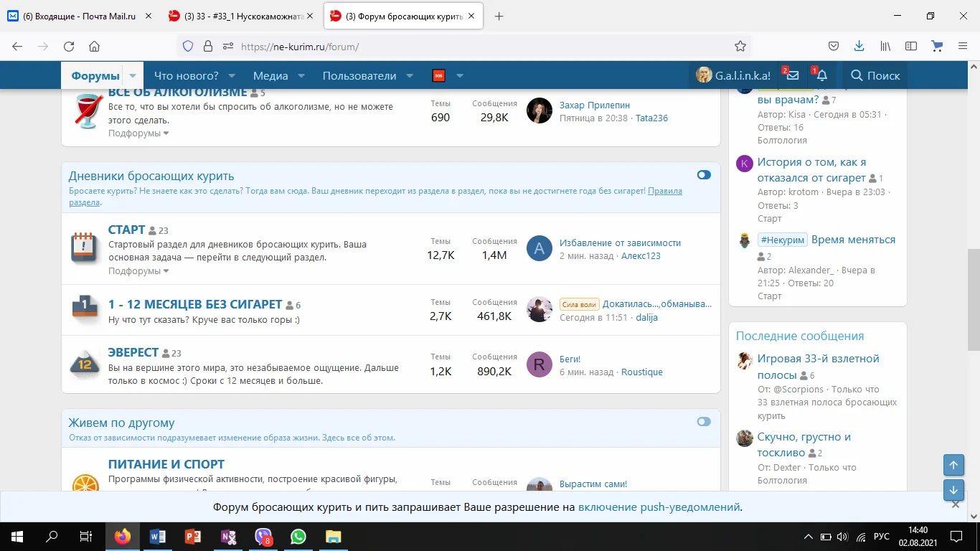The width and height of the screenshot is (980, 551).
Task: Open the Форумы navigation item
Action: point(95,75)
